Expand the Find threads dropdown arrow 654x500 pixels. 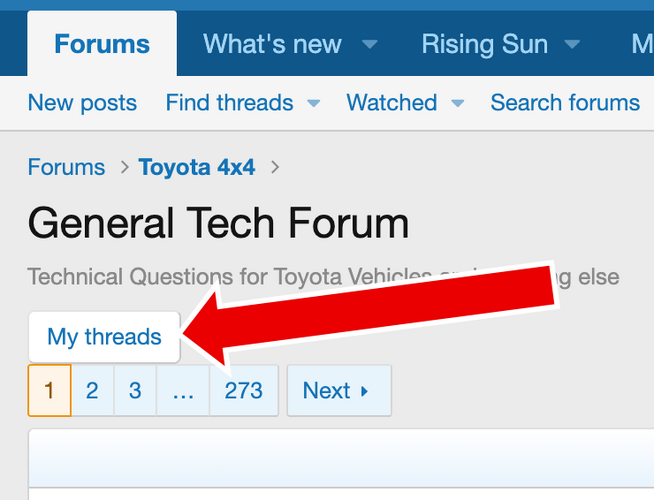coord(313,103)
